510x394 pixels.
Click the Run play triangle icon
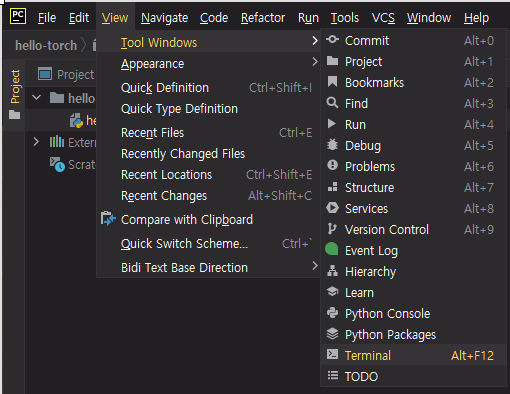332,124
